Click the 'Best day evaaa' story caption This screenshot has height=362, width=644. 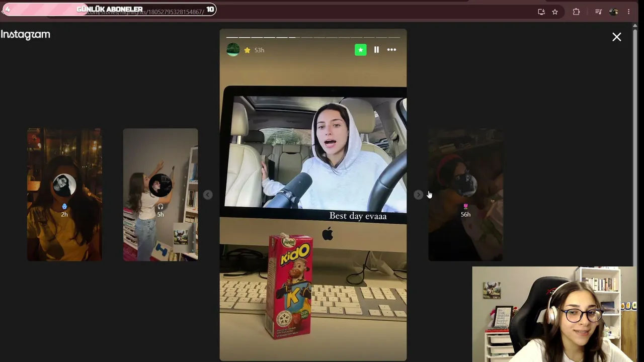click(x=358, y=216)
